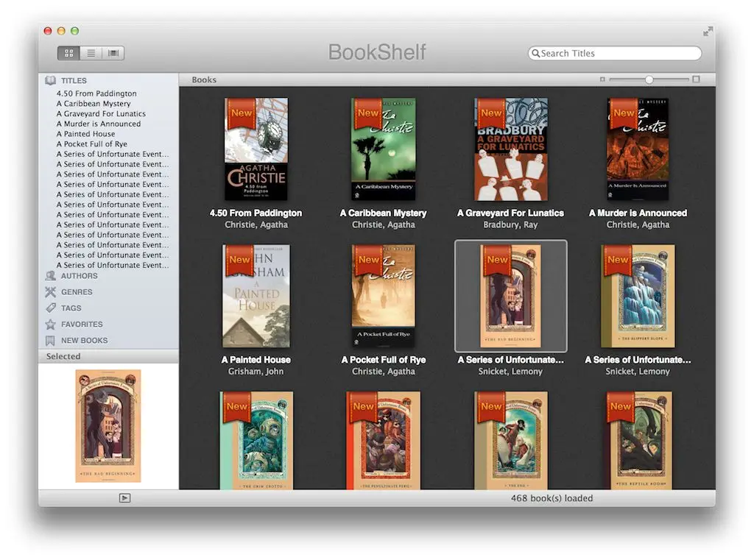Select The Slippery Slope book cover
The image size is (754, 560).
pyautogui.click(x=638, y=296)
